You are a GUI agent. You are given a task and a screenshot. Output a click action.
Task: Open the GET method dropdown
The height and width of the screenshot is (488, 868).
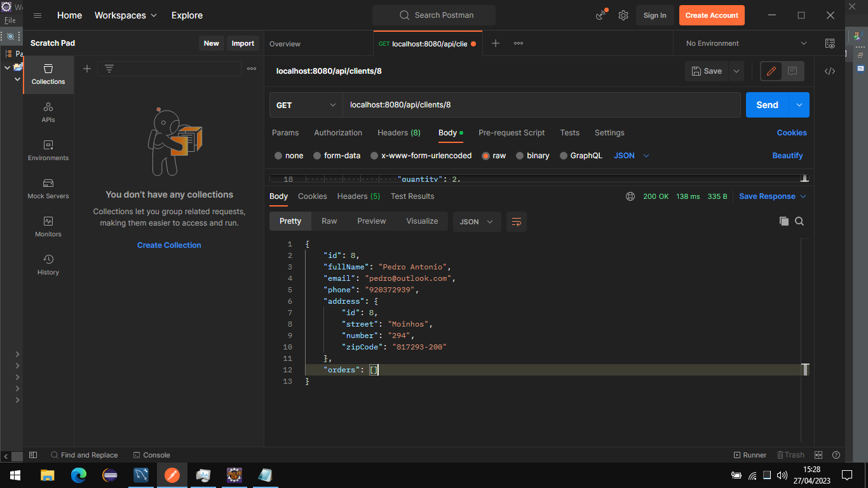pyautogui.click(x=306, y=105)
